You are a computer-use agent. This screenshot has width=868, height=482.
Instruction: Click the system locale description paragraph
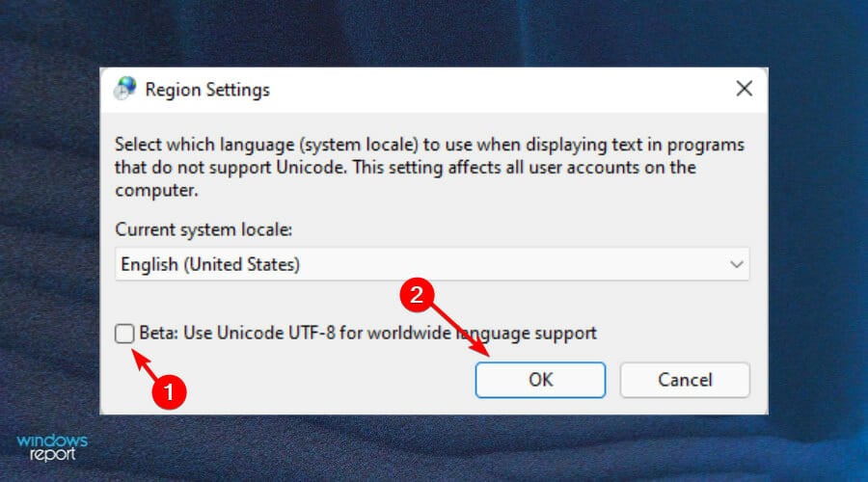pos(429,167)
